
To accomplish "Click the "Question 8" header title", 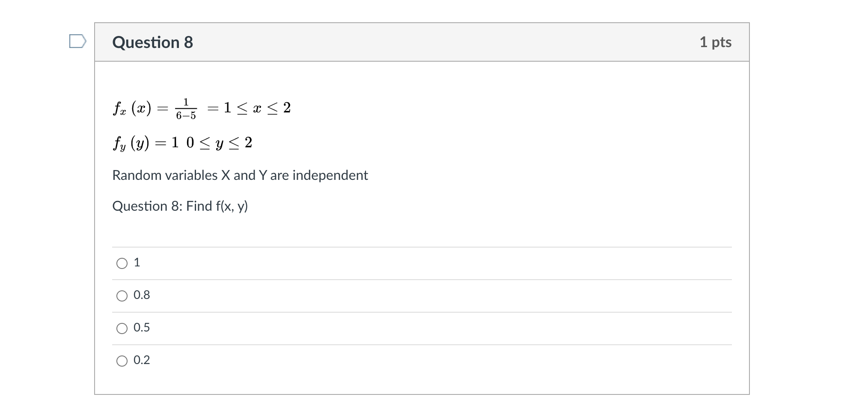I will pos(153,42).
